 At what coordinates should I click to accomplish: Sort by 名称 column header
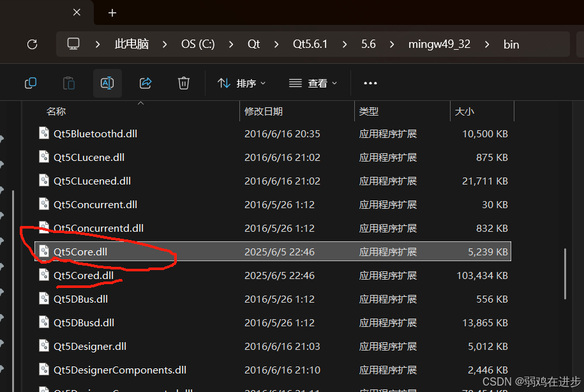tap(56, 112)
